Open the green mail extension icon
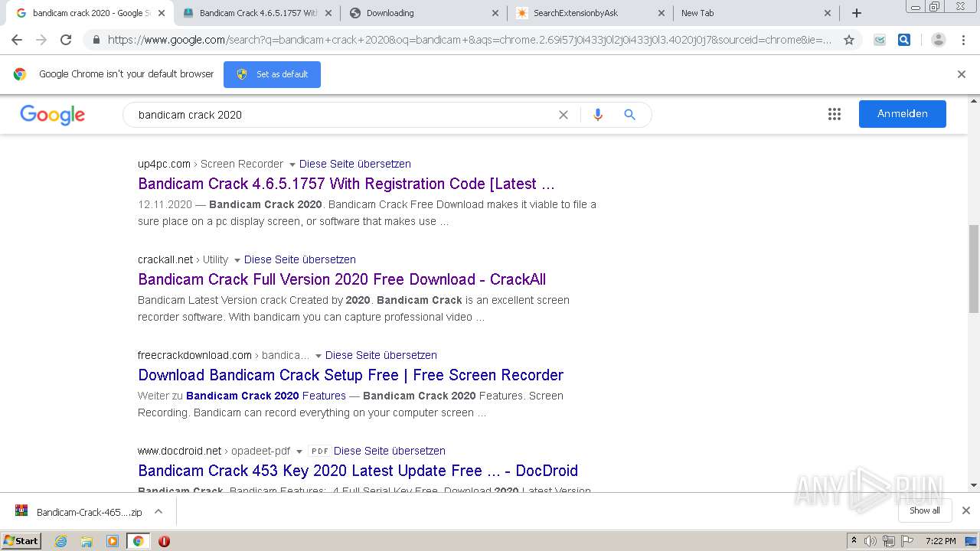 880,40
